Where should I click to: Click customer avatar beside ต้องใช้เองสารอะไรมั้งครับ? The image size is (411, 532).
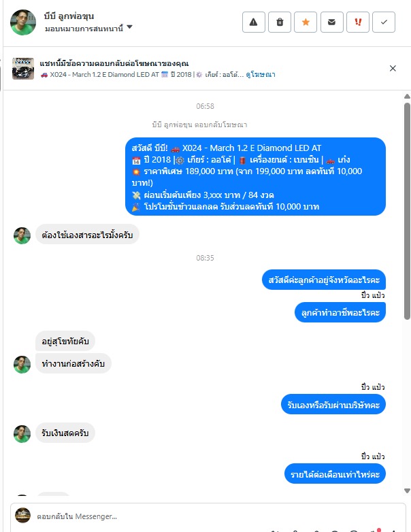[22, 236]
